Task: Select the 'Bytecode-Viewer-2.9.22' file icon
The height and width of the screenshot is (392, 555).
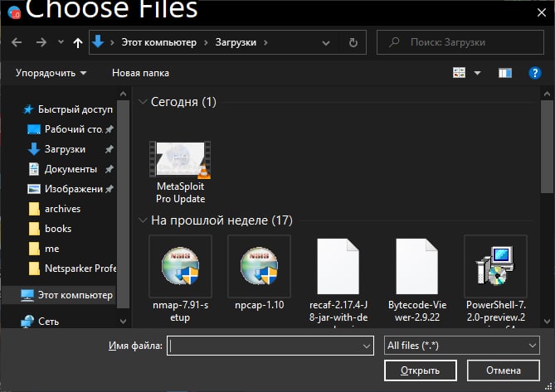Action: coord(416,266)
